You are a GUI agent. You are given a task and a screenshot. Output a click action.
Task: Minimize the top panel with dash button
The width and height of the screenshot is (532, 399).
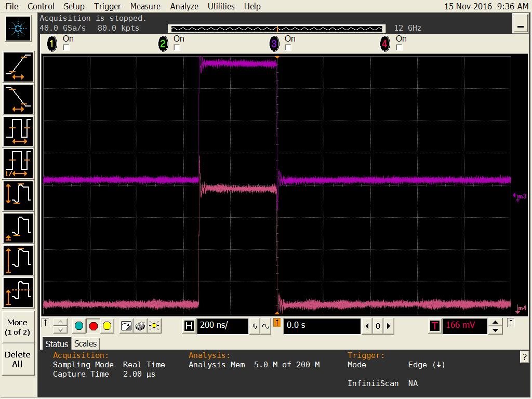click(x=520, y=23)
